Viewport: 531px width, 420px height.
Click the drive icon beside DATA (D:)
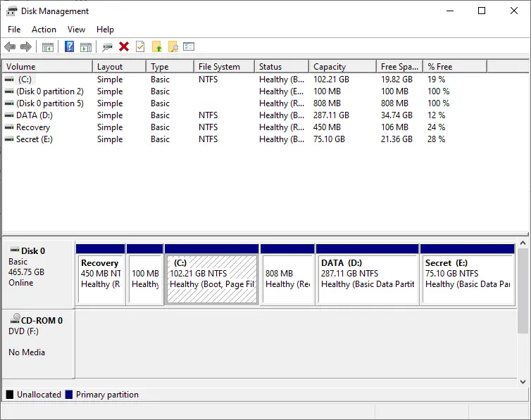click(9, 115)
